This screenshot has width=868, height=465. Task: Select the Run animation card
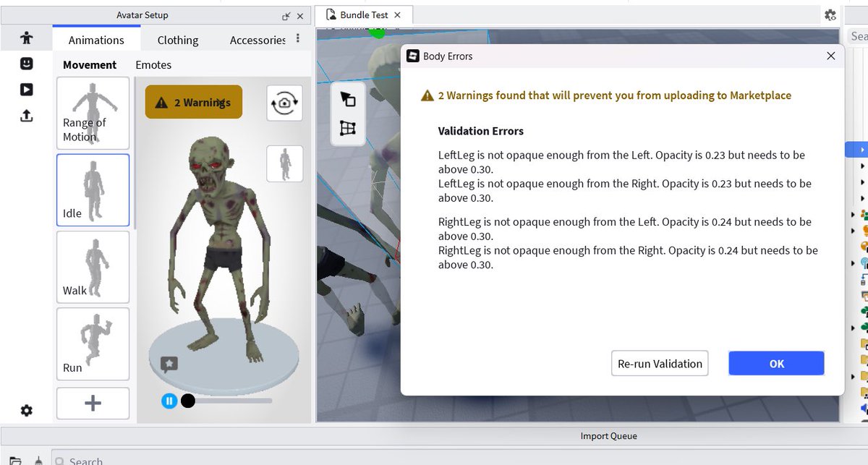[93, 344]
